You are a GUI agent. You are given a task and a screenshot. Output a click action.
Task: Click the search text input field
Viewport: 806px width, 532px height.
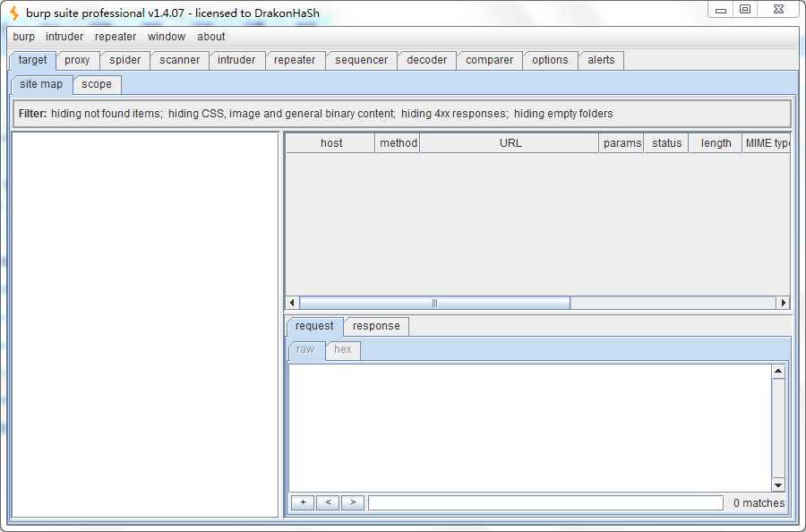[x=546, y=502]
